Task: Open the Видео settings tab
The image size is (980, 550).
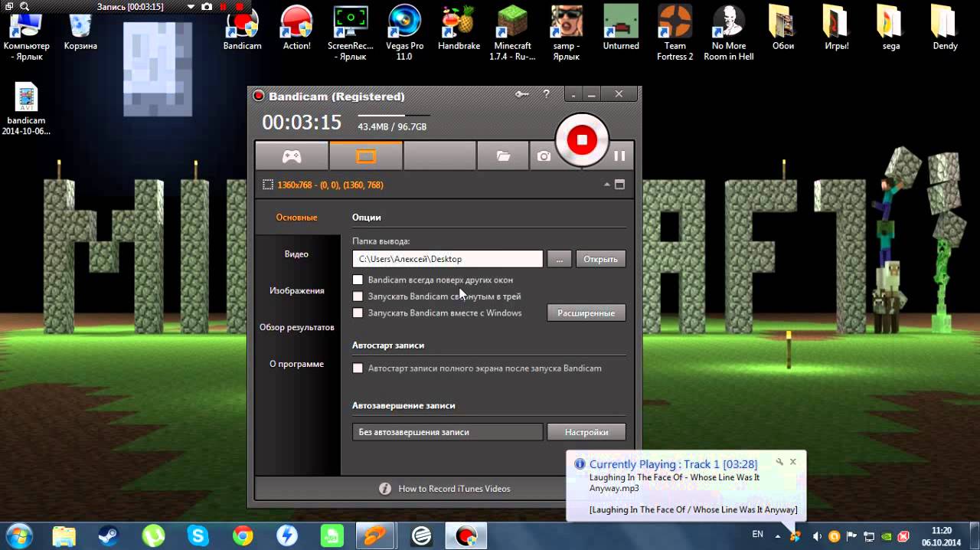Action: [x=296, y=254]
